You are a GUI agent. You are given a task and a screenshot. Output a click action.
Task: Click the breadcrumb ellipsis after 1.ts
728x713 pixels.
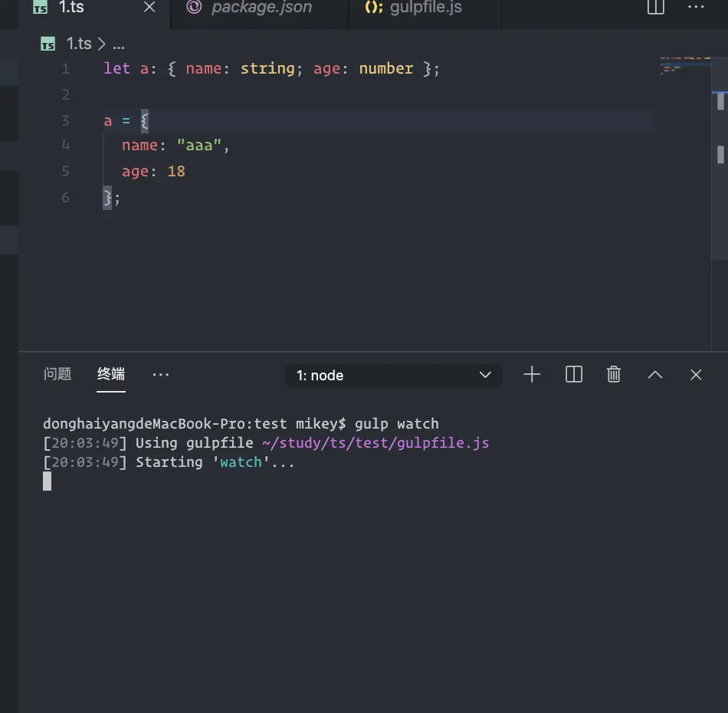[x=119, y=46]
